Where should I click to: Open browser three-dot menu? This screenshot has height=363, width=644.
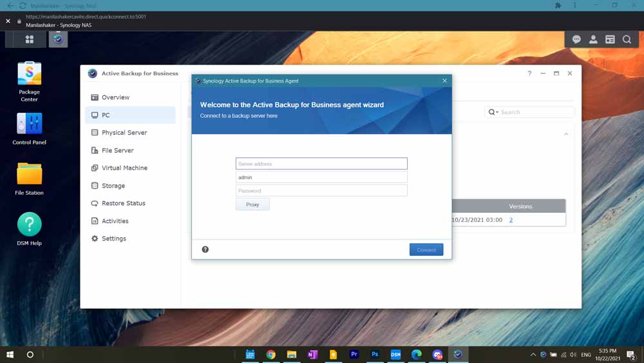point(574,5)
